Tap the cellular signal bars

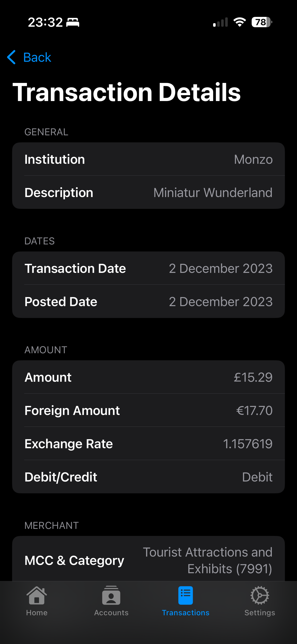click(220, 22)
